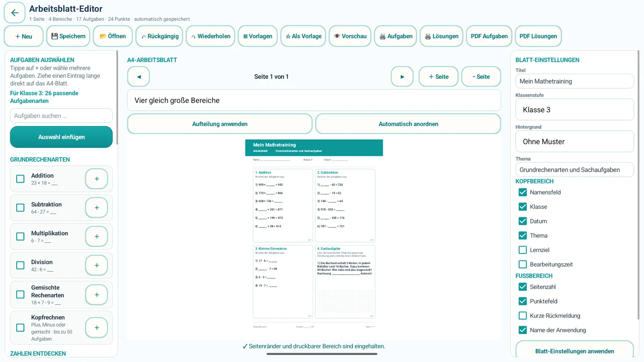
Task: Disable the Namensfeld header option
Action: [x=522, y=192]
